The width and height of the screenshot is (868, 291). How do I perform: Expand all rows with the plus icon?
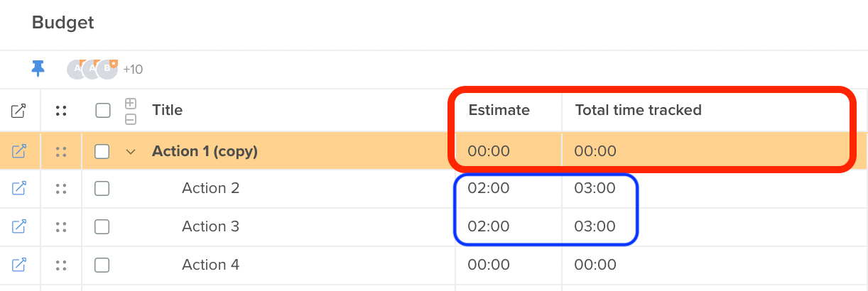tap(131, 102)
